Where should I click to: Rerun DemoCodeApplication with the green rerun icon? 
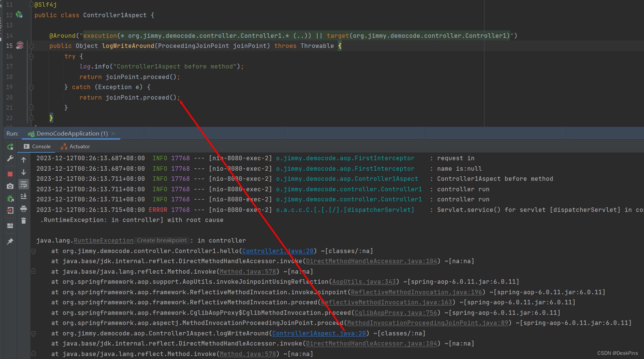point(10,147)
